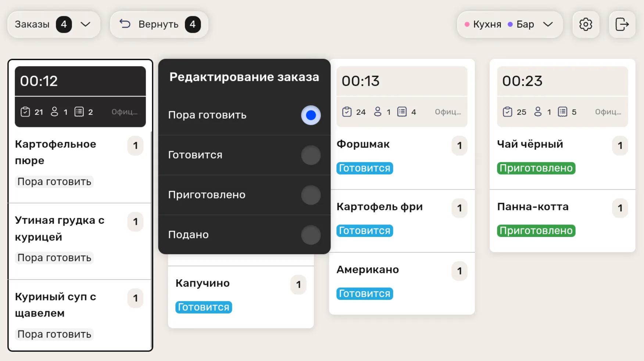
Task: Click guest person icon in 00:12 card
Action: (x=54, y=112)
